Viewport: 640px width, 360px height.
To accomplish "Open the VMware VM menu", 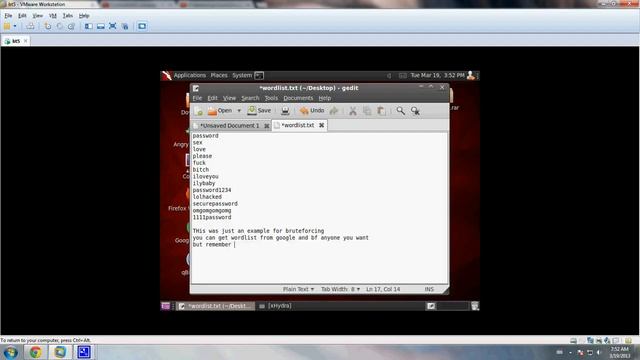I will click(53, 16).
